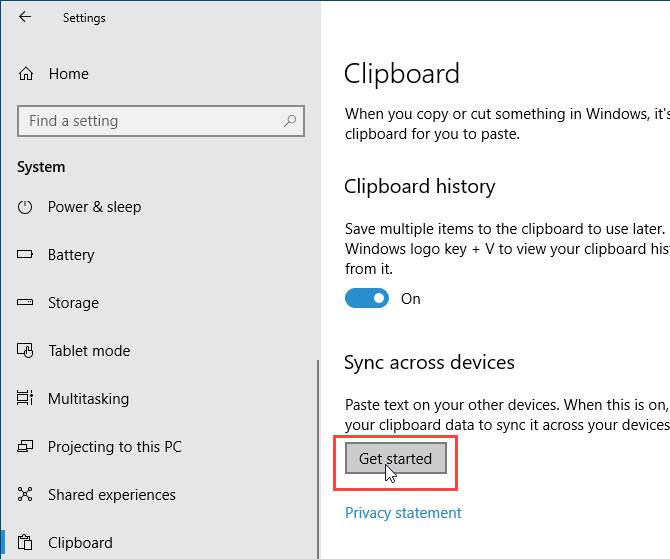Click the Projecting to this PC icon
This screenshot has height=559, width=670.
coord(26,447)
